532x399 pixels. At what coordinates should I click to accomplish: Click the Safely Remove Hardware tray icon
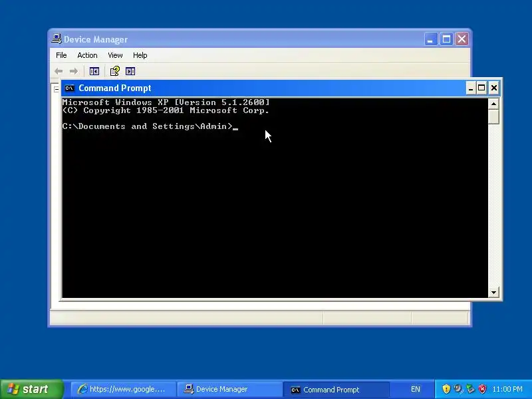pos(470,389)
